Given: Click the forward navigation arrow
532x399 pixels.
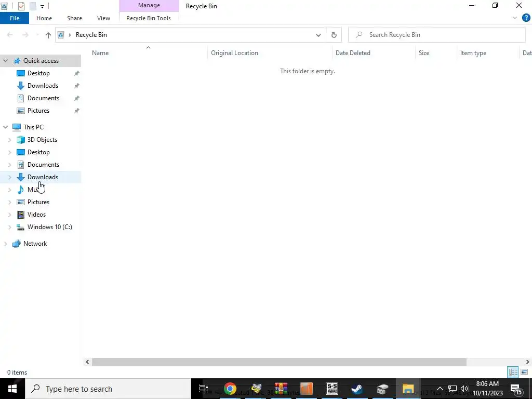Looking at the screenshot, I should pos(25,35).
